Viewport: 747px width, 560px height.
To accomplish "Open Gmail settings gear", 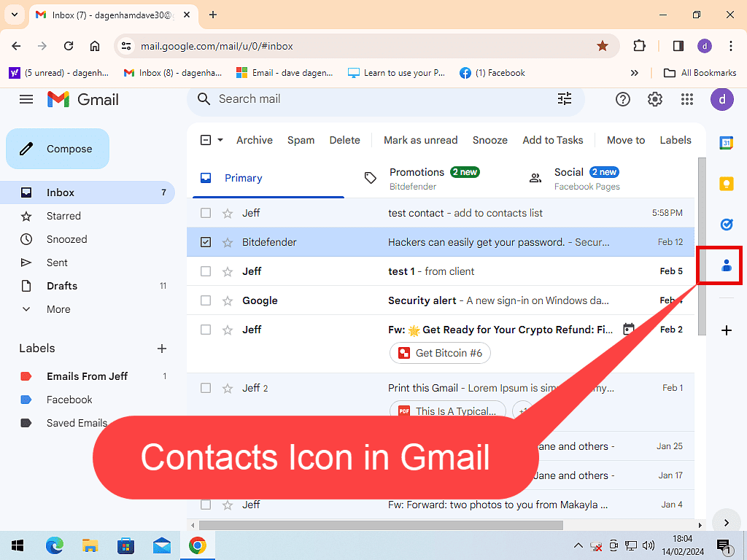I will click(x=654, y=99).
